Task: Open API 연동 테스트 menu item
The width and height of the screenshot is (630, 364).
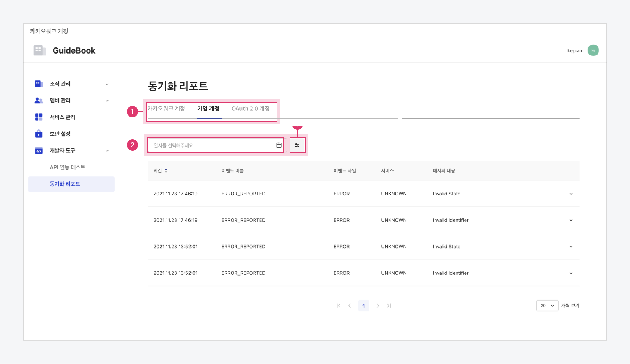Action: [x=68, y=167]
